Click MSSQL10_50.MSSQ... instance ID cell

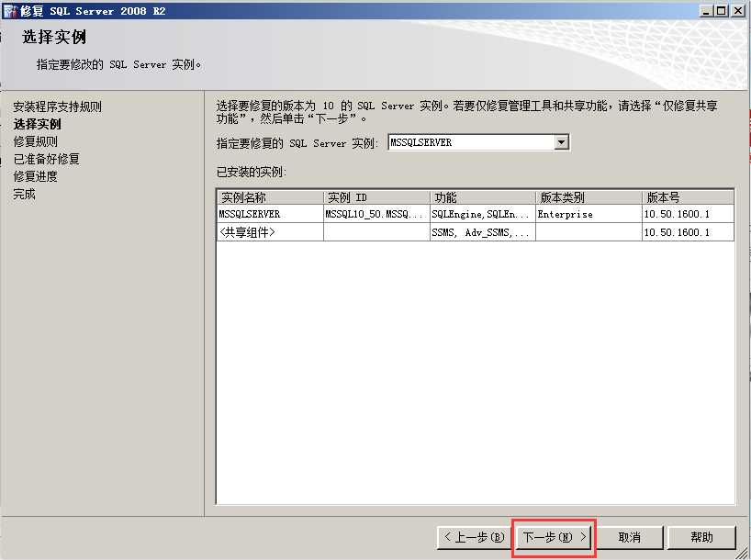click(377, 214)
